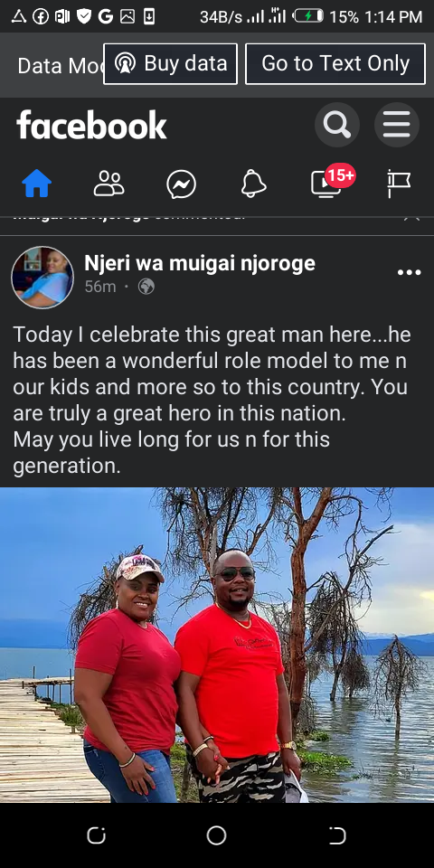View the poster's profile picture
The width and height of the screenshot is (434, 868).
(x=42, y=278)
